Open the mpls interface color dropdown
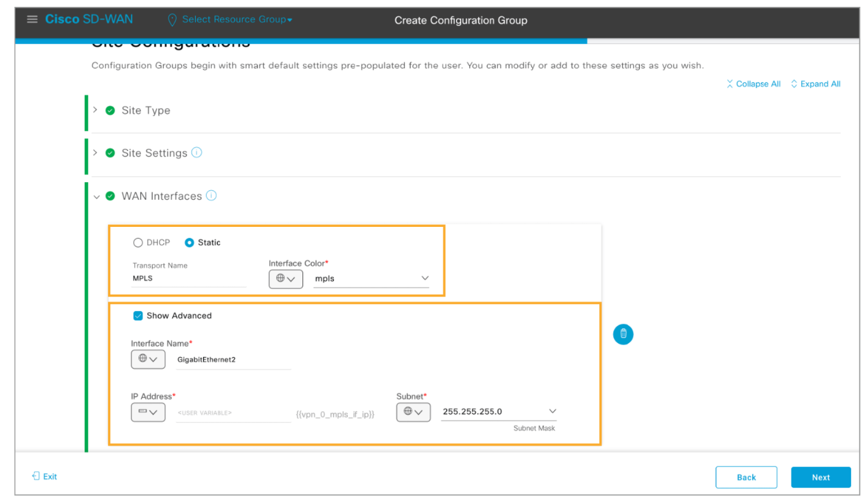This screenshot has height=504, width=866. [x=371, y=278]
